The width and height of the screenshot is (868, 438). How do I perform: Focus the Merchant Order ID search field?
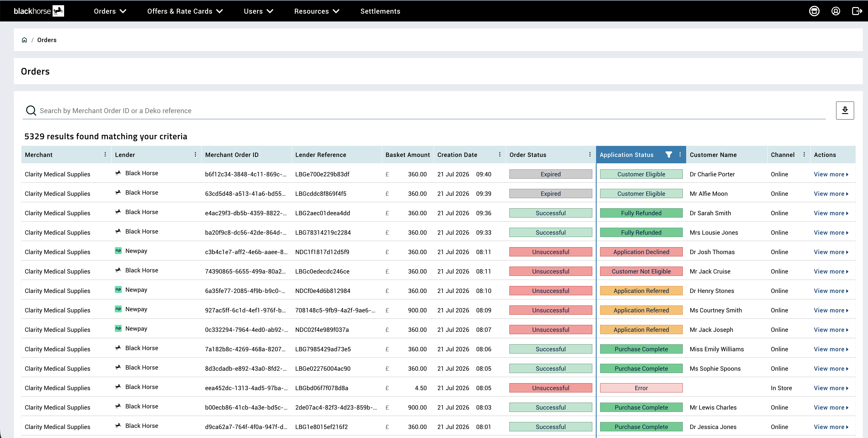pos(424,111)
